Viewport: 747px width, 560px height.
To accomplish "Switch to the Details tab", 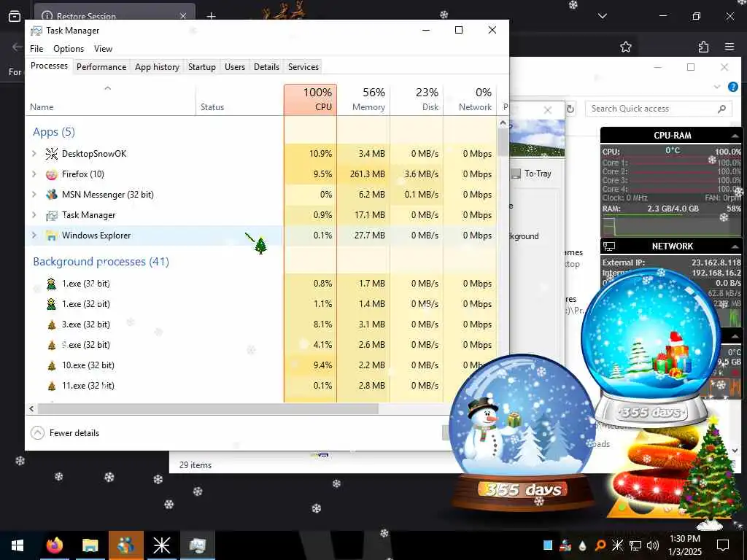I will click(x=266, y=67).
